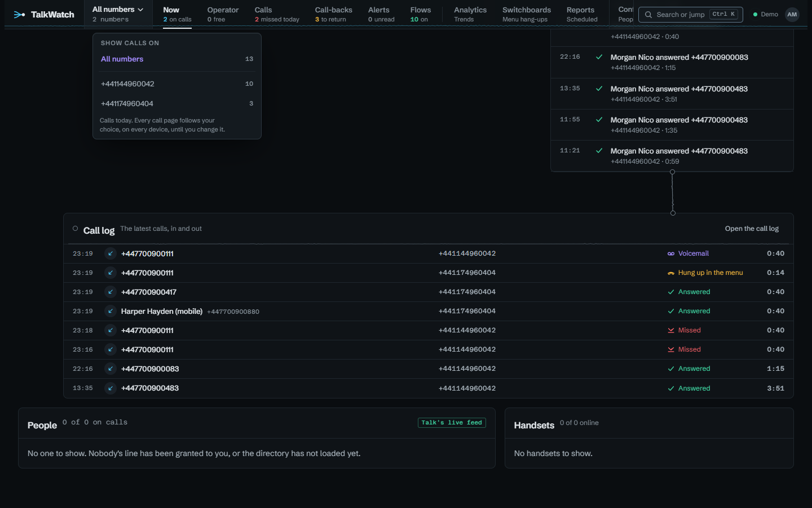Open the Reports tab
The image size is (812, 508).
582,14
